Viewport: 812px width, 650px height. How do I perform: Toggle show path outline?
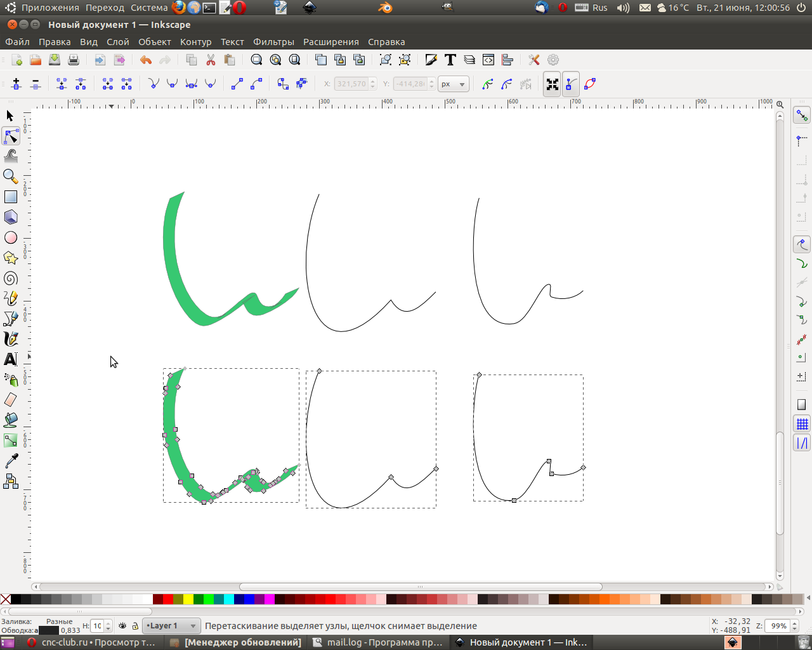coord(590,84)
